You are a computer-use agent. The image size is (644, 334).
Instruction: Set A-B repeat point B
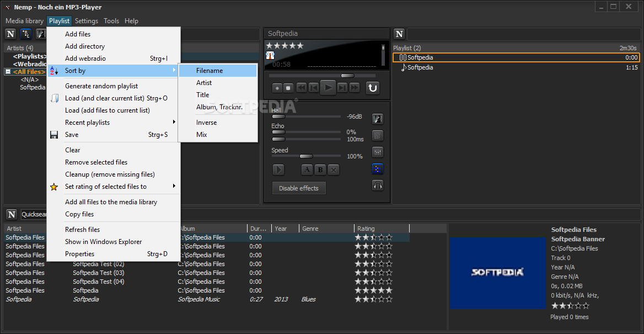[320, 169]
